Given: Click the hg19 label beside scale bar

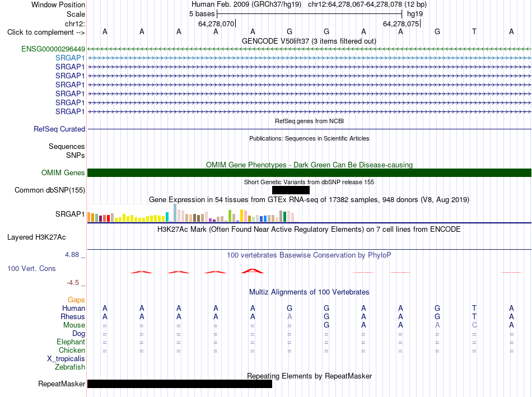Looking at the screenshot, I should 415,14.
